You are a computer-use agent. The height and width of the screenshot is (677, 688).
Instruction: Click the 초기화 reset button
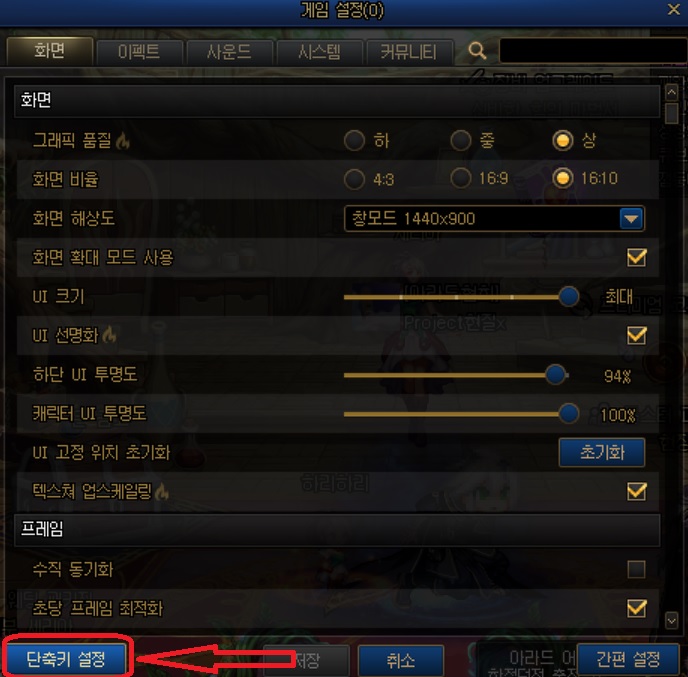[x=602, y=452]
